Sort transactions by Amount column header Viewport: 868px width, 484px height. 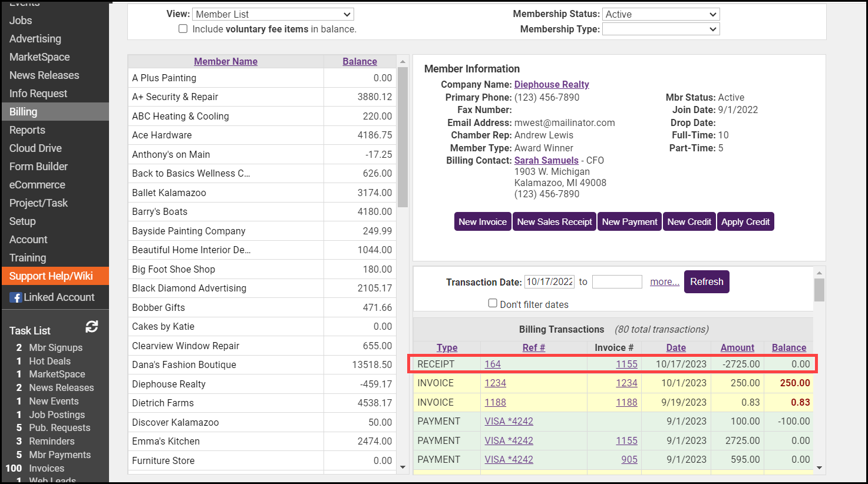[737, 347]
